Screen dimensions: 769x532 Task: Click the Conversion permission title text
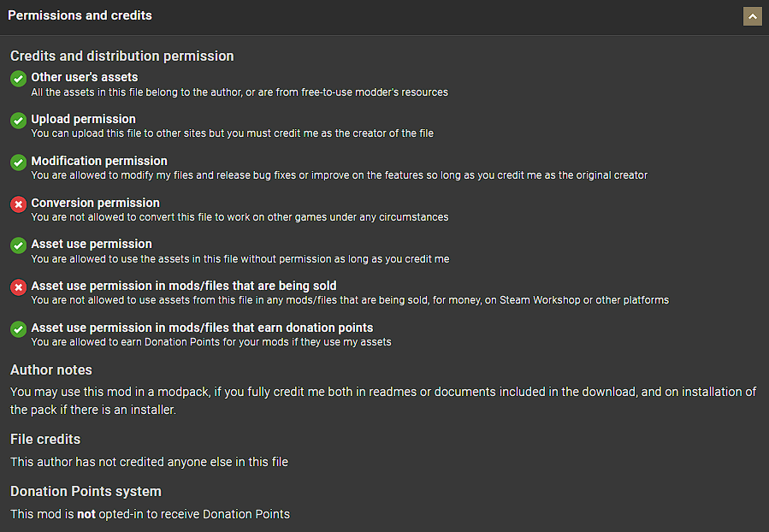96,203
